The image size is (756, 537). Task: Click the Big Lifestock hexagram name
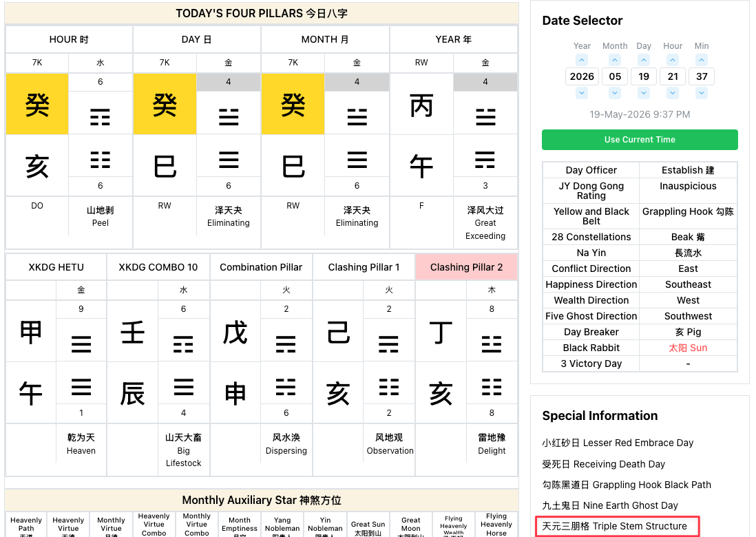pos(183,456)
